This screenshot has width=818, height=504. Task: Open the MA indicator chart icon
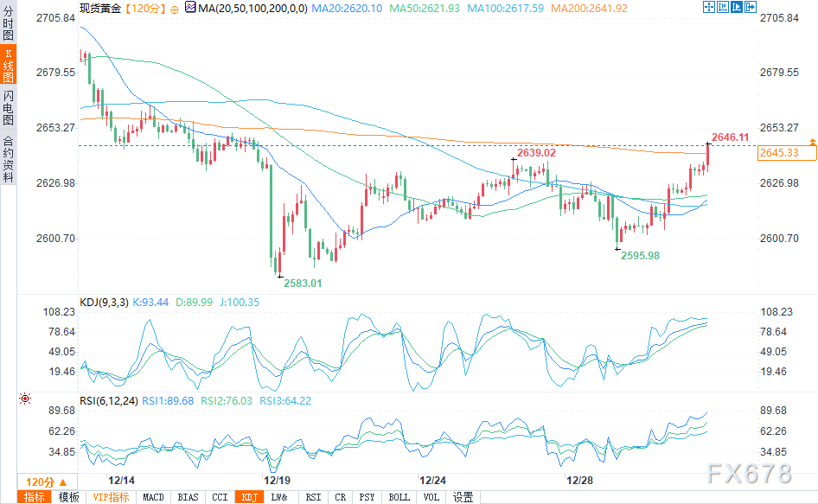(190, 7)
